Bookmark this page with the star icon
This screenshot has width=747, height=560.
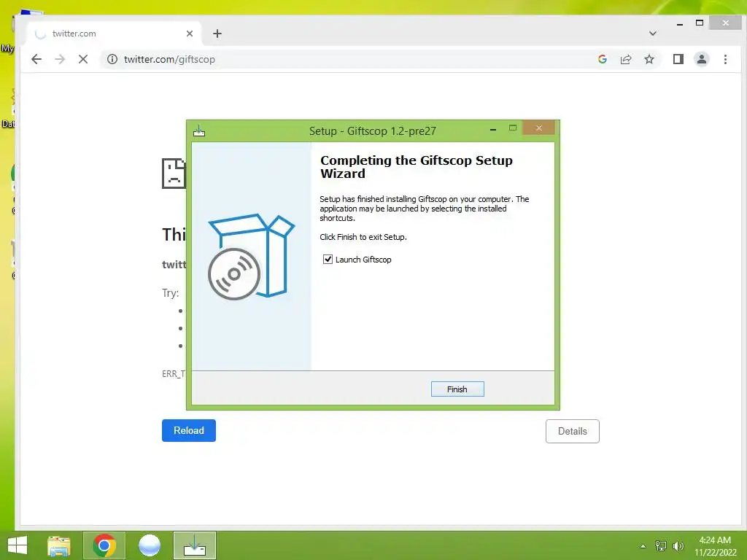(649, 59)
